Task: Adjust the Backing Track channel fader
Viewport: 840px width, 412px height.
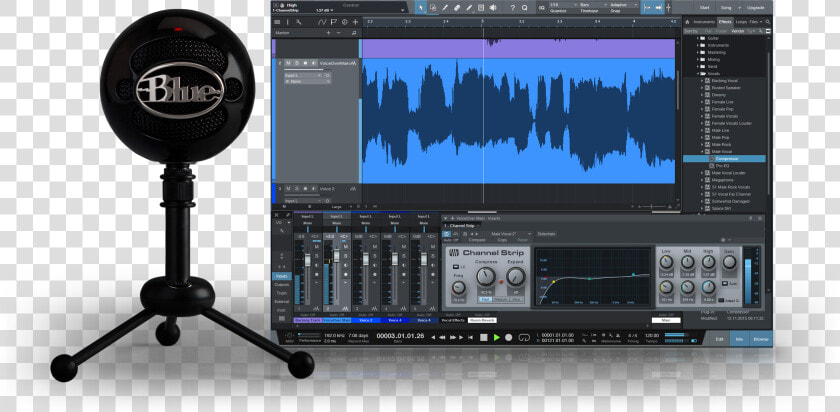Action: (x=308, y=260)
